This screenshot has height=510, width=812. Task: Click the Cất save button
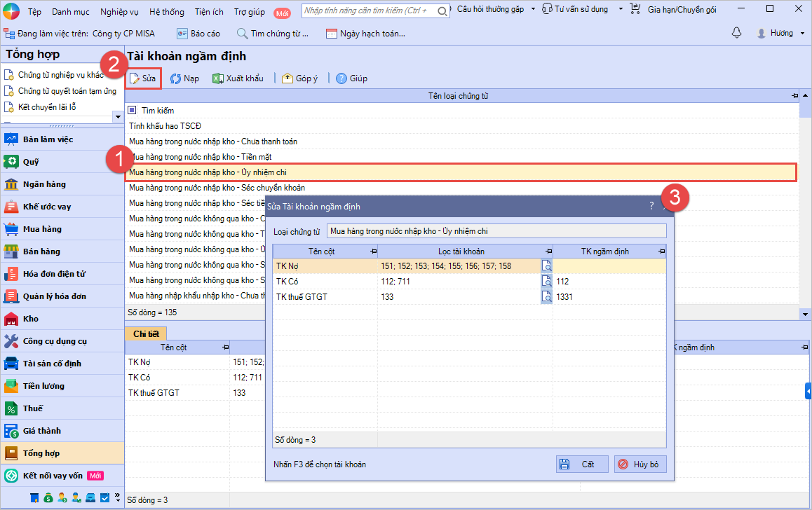[582, 464]
